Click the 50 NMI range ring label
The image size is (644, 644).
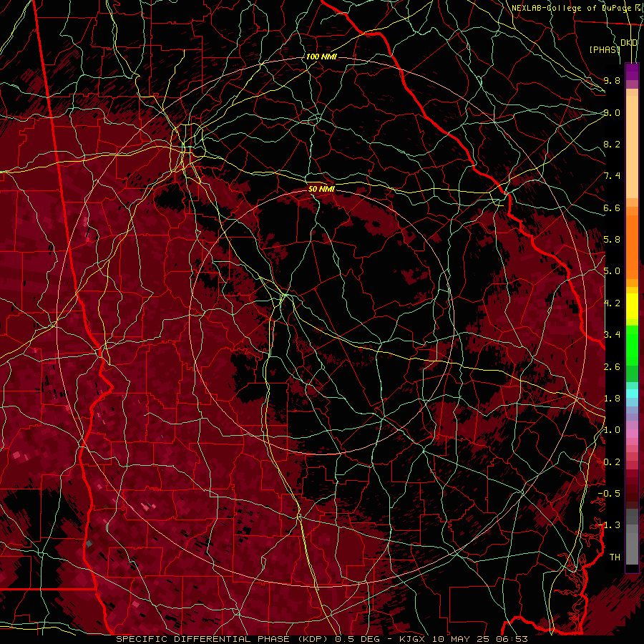click(x=321, y=189)
